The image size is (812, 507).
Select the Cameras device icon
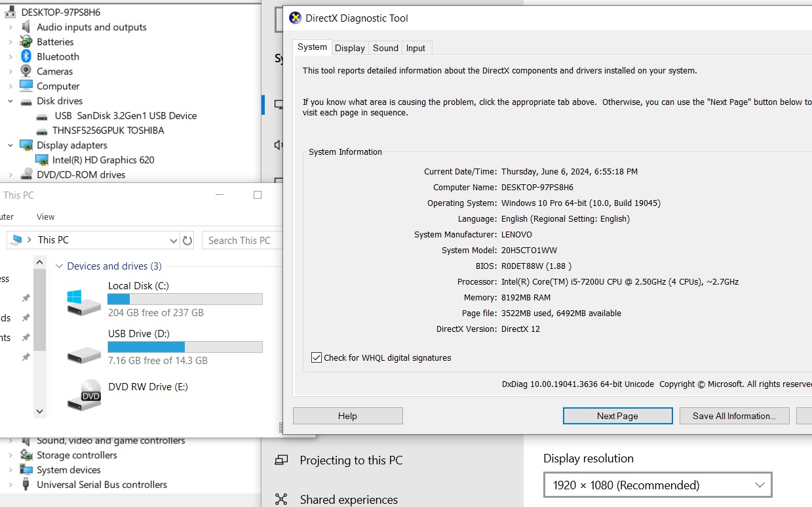click(x=26, y=71)
